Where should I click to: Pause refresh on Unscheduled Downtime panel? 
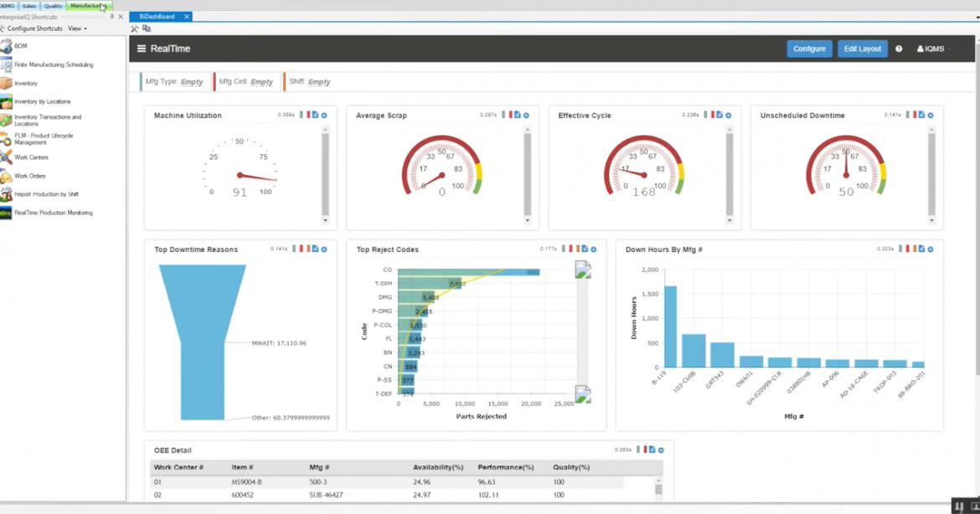(915, 116)
